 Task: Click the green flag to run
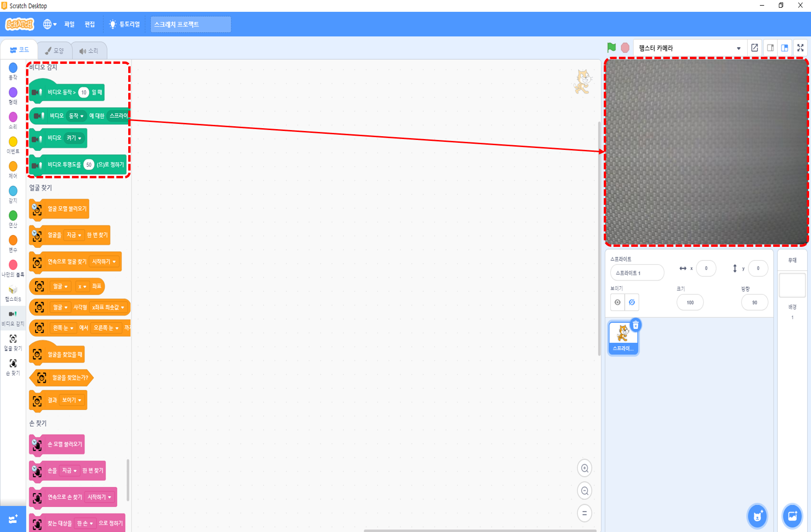[x=611, y=47]
